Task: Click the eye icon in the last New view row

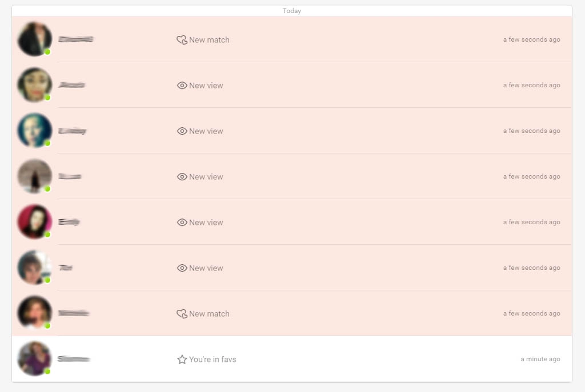Action: [x=182, y=268]
